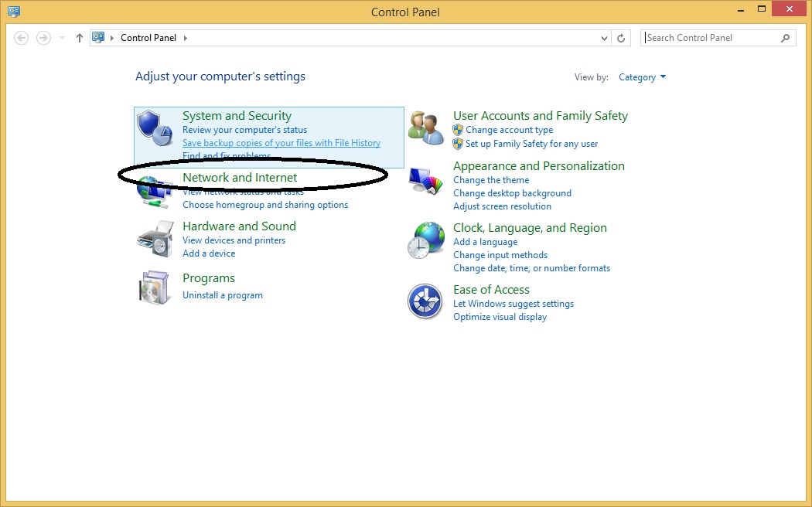Go up one level with the Up arrow

point(79,38)
